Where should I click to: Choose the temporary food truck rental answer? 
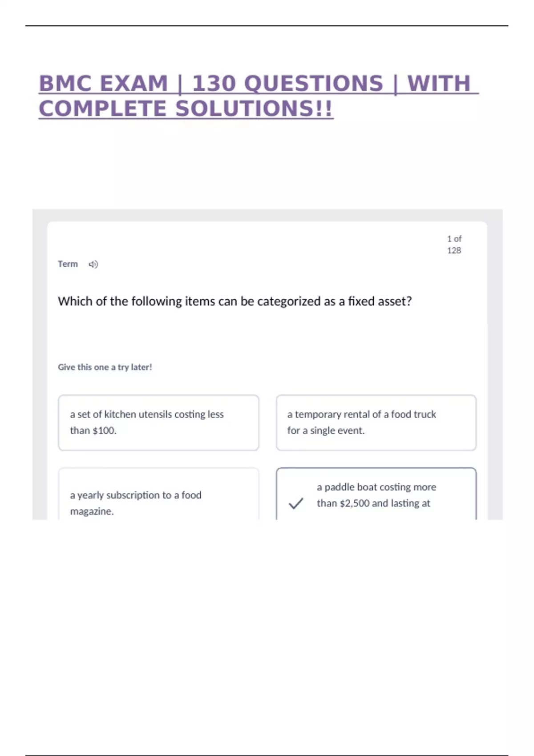click(376, 422)
